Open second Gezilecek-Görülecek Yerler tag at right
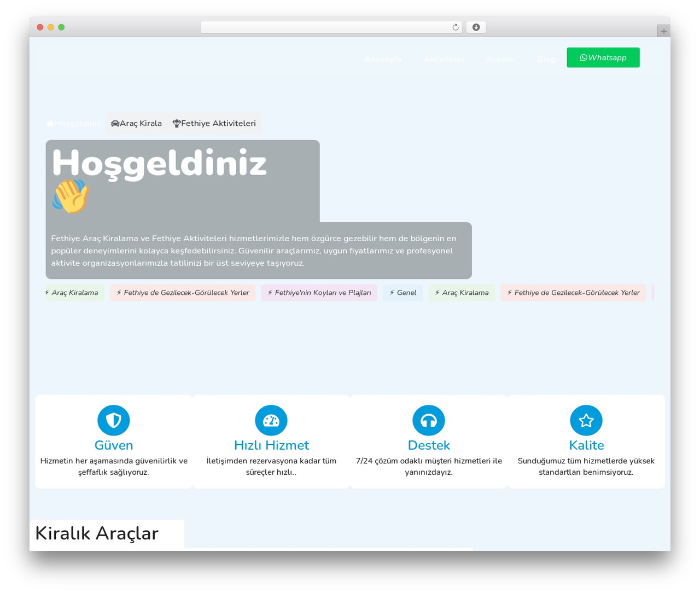The height and width of the screenshot is (593, 700). coord(573,293)
